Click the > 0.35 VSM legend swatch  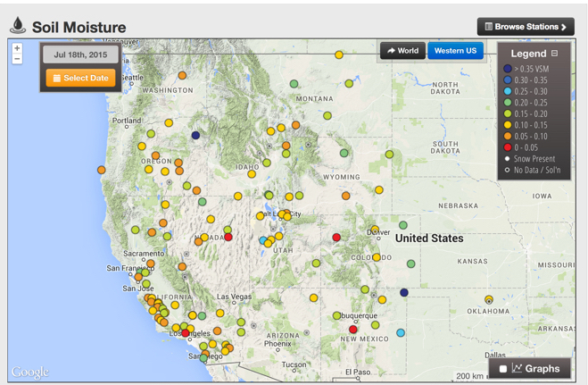(508, 69)
